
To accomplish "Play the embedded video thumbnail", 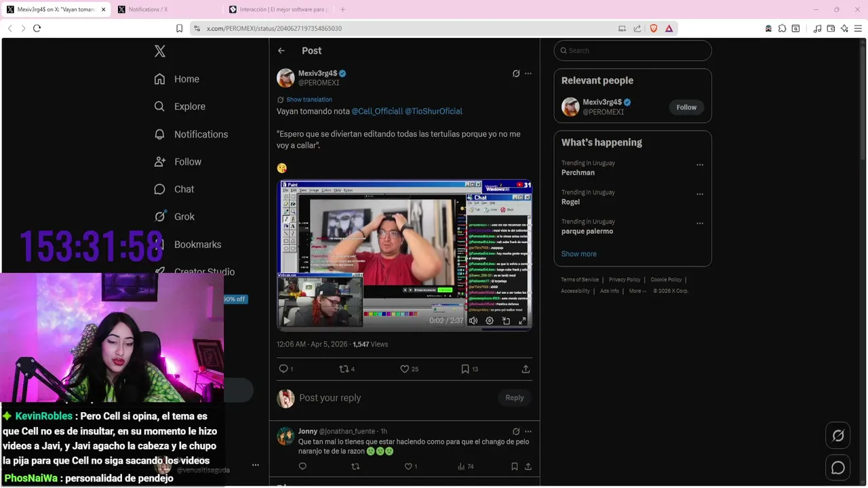I will [x=404, y=255].
